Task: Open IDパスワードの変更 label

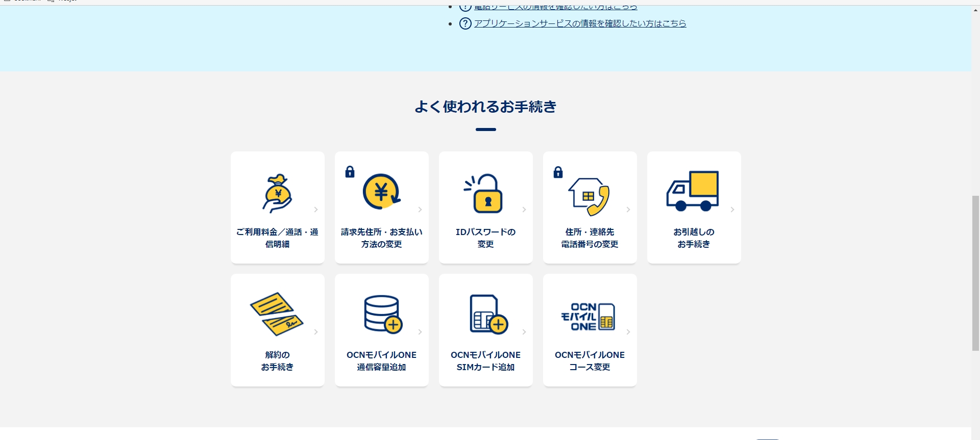Action: point(485,238)
